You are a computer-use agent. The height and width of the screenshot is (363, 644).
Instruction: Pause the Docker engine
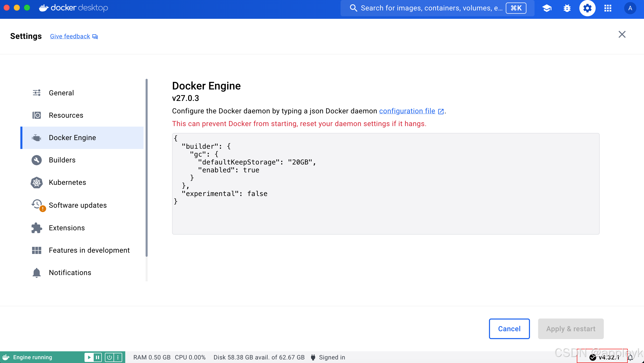point(97,357)
